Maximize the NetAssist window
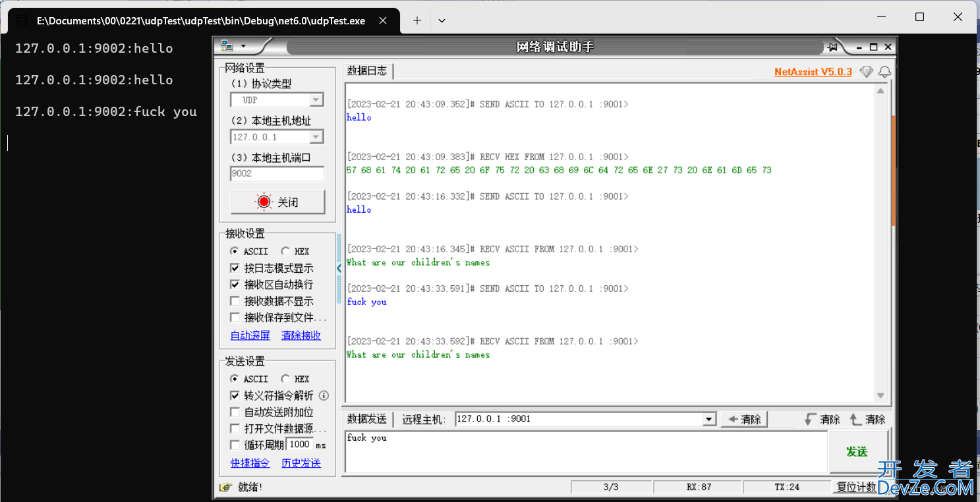 [x=874, y=47]
